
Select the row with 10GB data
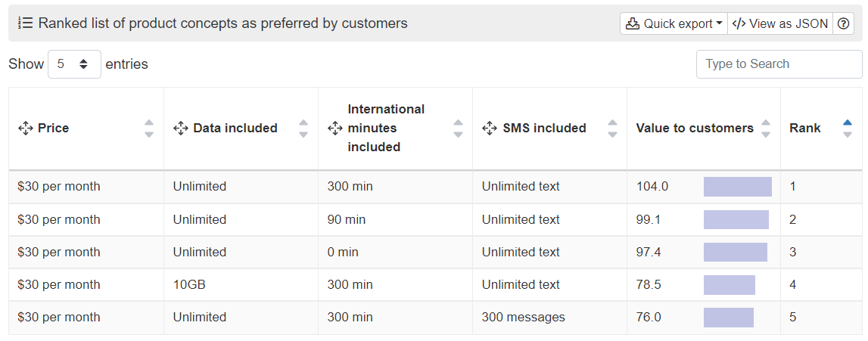pos(435,284)
